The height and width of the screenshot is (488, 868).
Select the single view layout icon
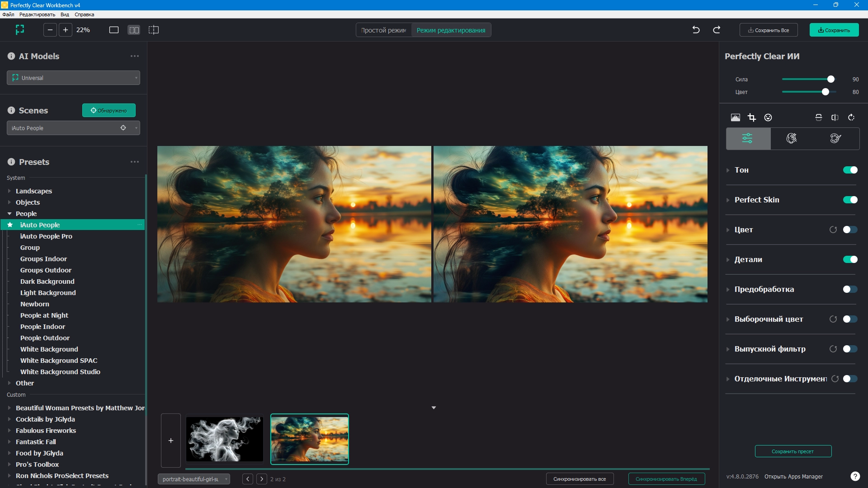(114, 30)
